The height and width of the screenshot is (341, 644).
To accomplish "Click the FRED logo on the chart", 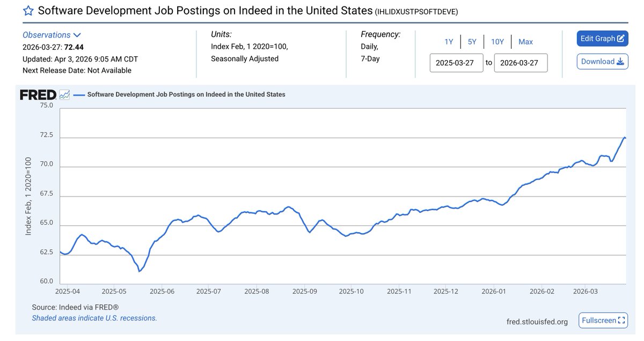I will coord(38,95).
